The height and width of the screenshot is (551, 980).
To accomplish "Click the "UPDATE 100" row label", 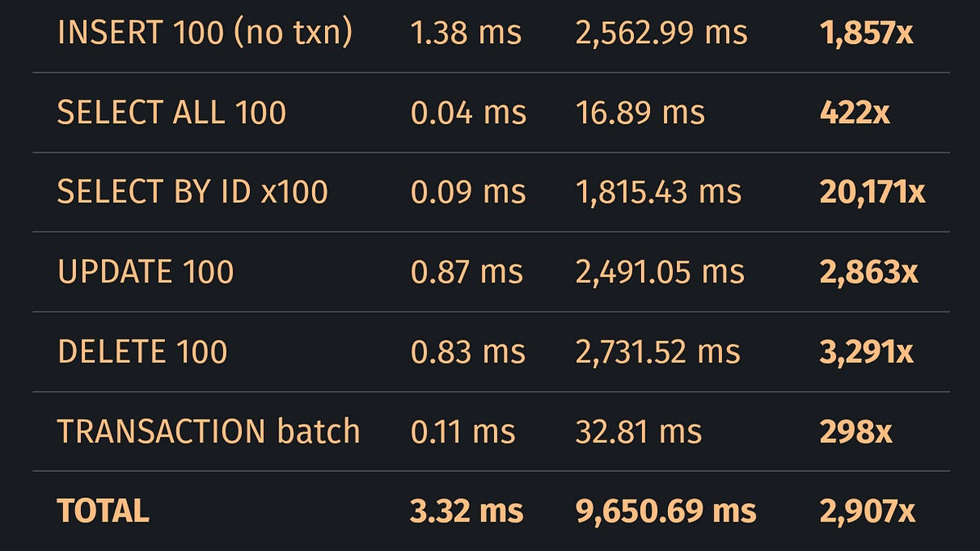I will point(145,272).
